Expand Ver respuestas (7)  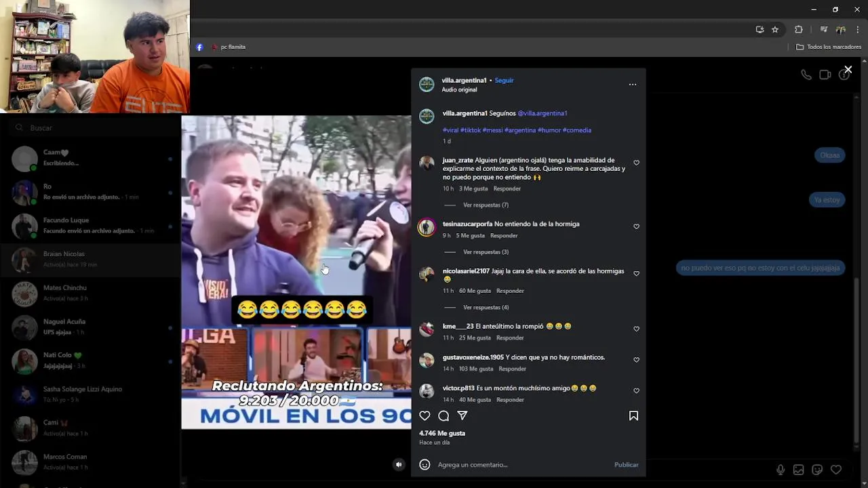tap(486, 205)
